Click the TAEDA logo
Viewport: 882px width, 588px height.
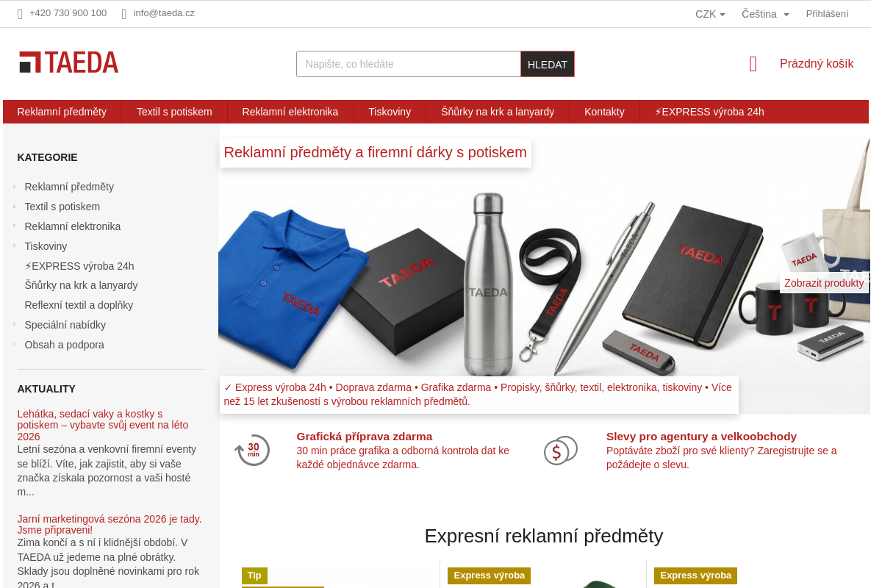click(x=68, y=62)
